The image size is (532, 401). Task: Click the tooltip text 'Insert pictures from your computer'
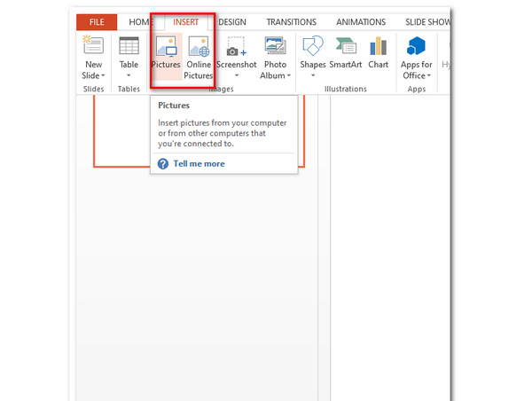223,122
